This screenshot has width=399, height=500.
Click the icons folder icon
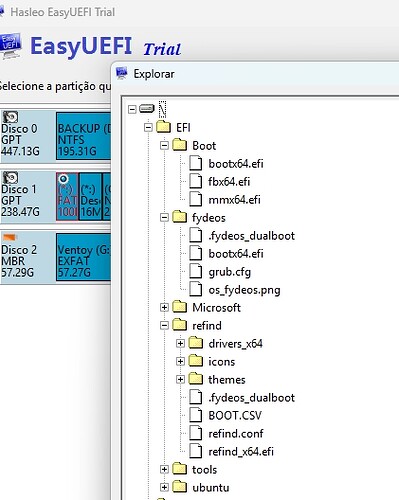click(x=196, y=360)
